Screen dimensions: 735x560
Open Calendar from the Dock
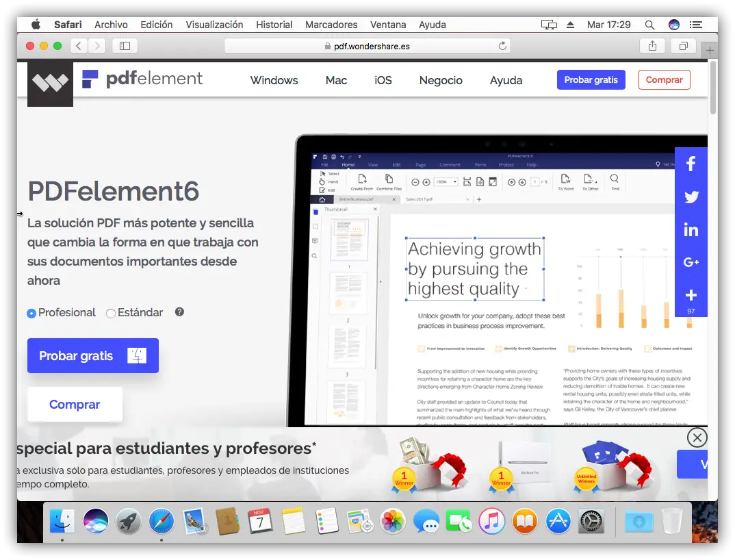pyautogui.click(x=260, y=521)
